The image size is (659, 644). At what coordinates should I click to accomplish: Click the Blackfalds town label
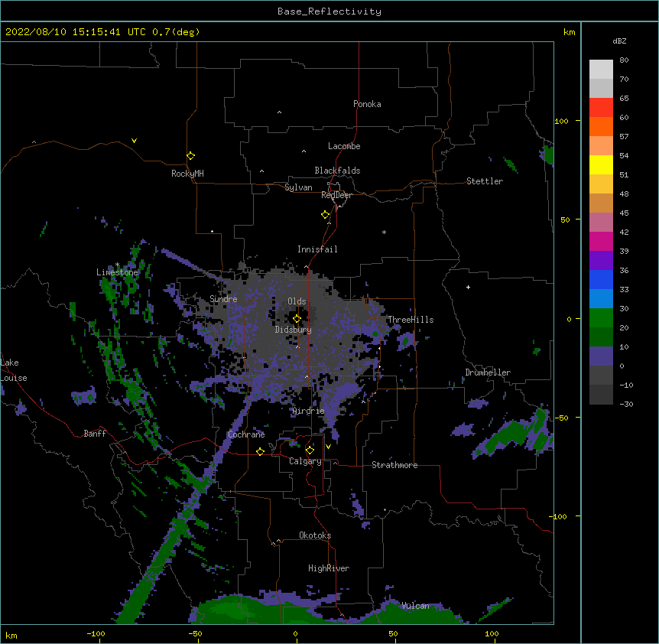coord(337,171)
